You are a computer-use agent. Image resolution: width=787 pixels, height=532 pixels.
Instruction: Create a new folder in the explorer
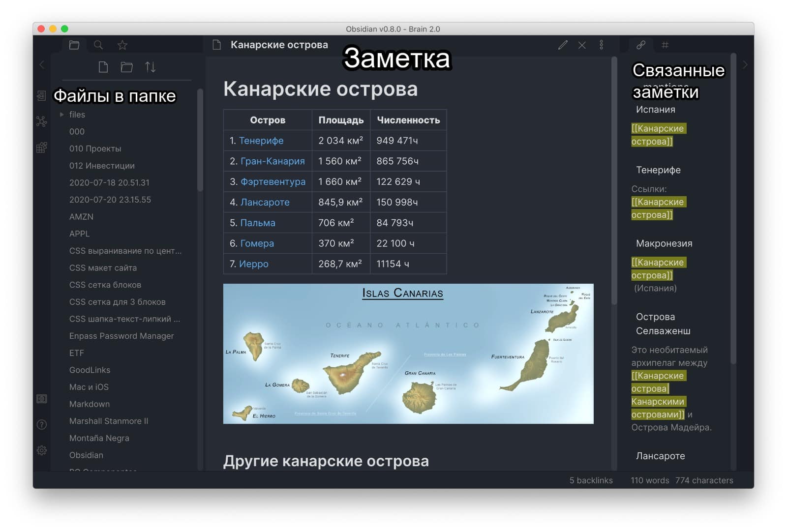click(127, 67)
